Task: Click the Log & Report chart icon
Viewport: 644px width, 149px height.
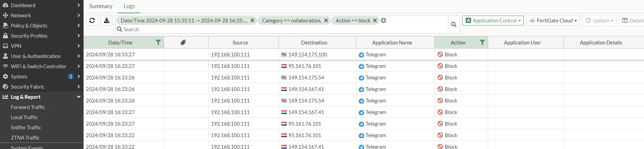Action: click(x=5, y=97)
